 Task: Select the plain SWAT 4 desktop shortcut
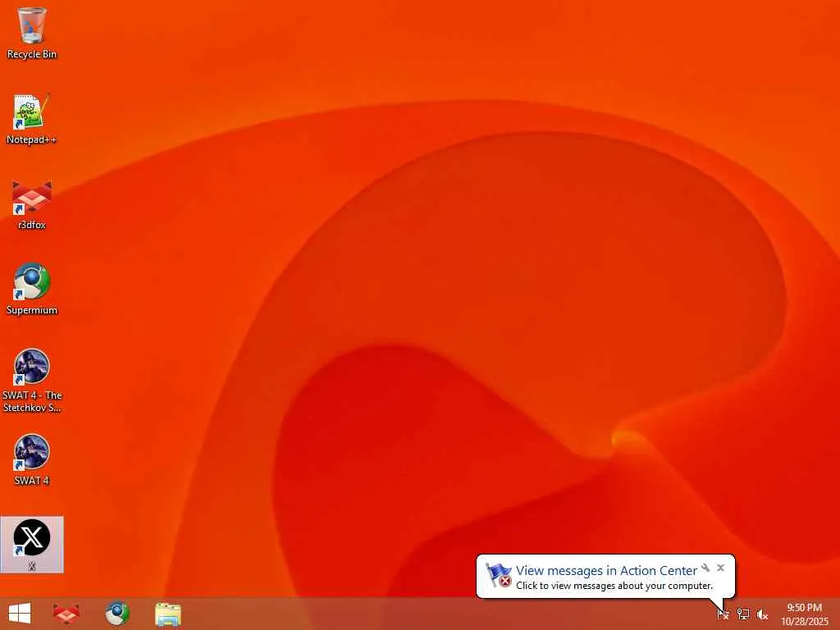[x=32, y=459]
